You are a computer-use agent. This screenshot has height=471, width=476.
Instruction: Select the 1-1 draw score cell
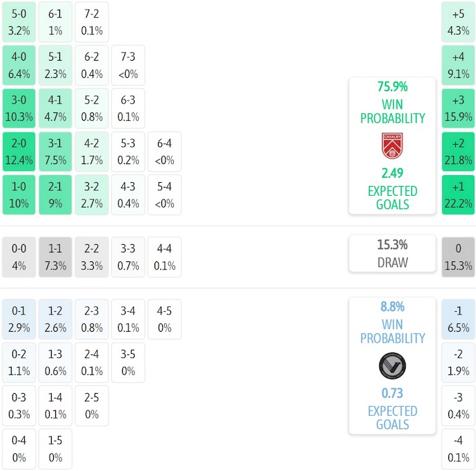click(55, 257)
